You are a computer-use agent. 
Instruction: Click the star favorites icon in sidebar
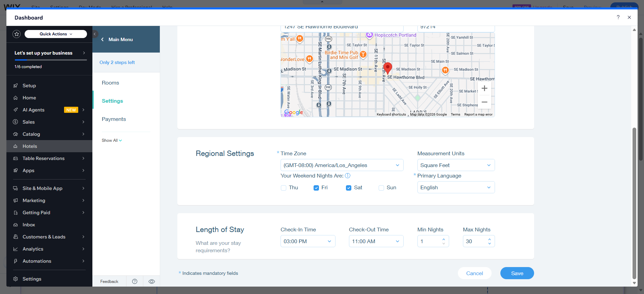[17, 34]
